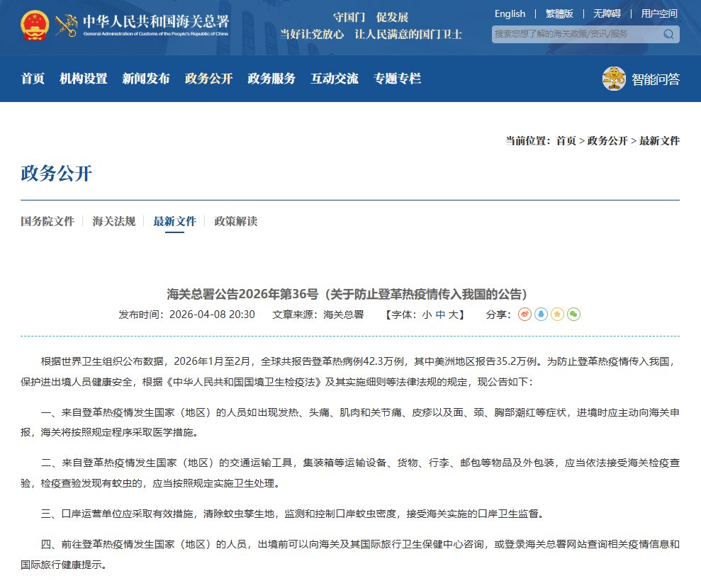Focus the customs policy search box
The width and height of the screenshot is (701, 588).
pos(576,34)
